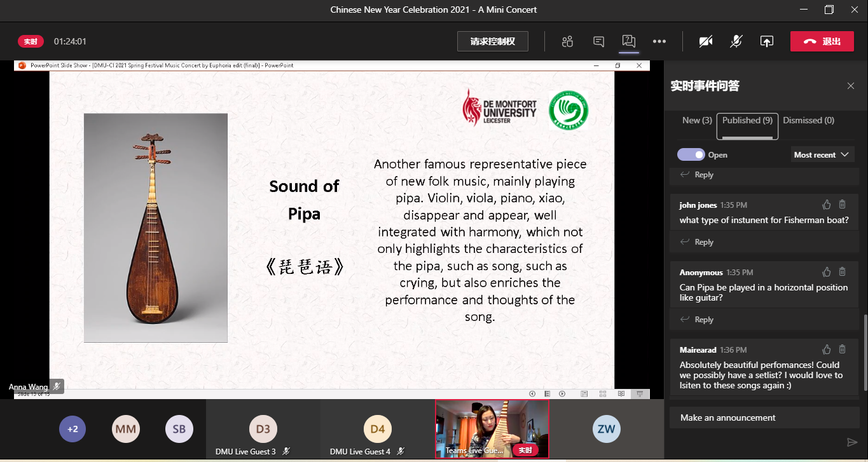868x462 pixels.
Task: Delete the Anonymous Pipa question
Action: [842, 272]
